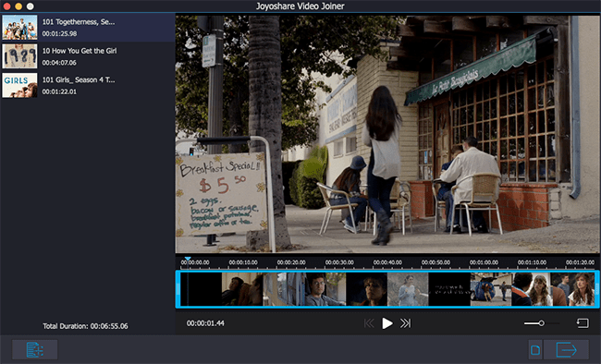Skip to previous frame button
This screenshot has height=364, width=601.
369,323
